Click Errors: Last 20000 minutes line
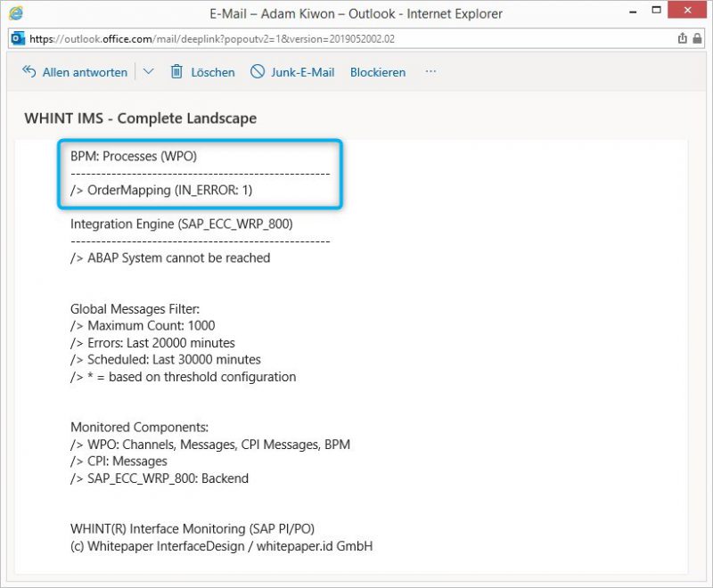This screenshot has width=713, height=588. pos(152,343)
